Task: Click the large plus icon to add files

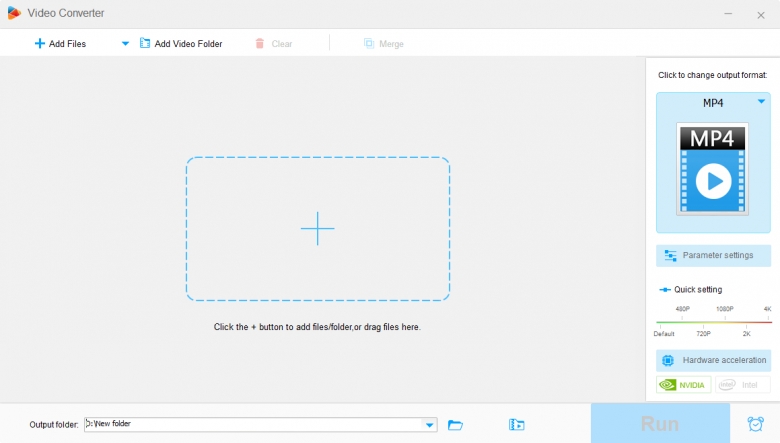Action: [318, 229]
